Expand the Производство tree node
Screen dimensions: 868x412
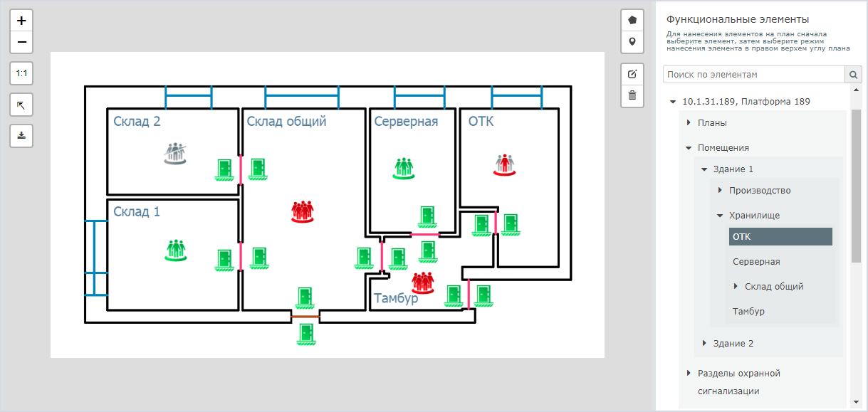(720, 191)
